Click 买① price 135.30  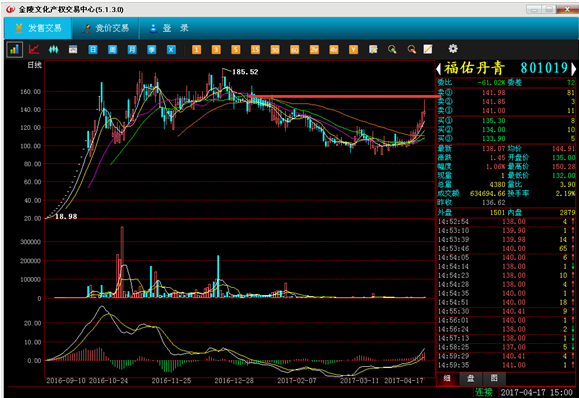coord(494,121)
